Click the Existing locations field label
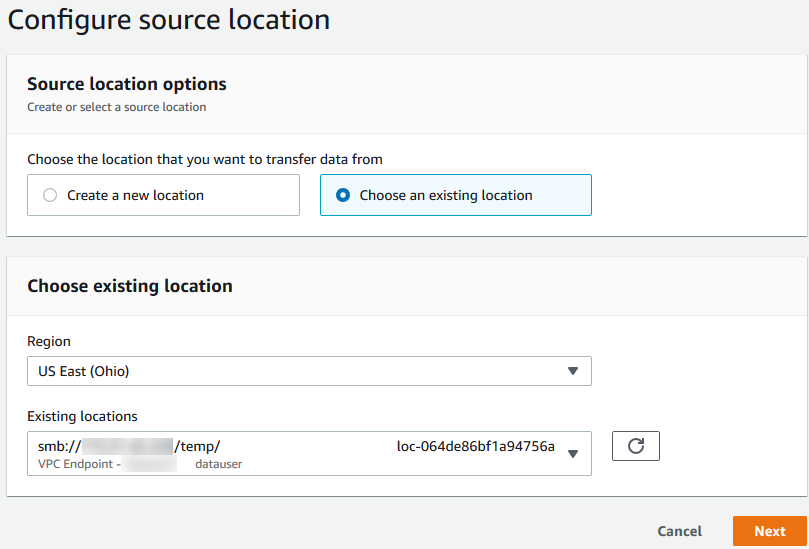Image resolution: width=809 pixels, height=549 pixels. point(82,416)
